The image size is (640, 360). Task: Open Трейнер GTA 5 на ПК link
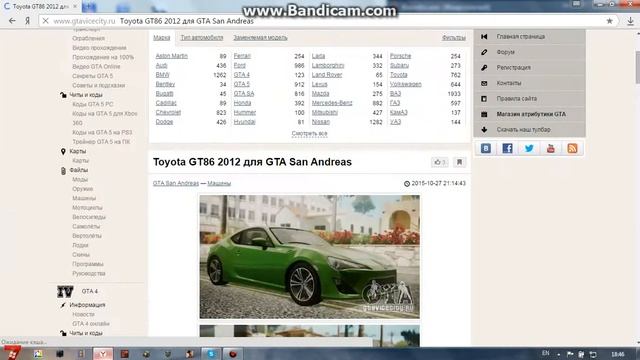point(101,142)
